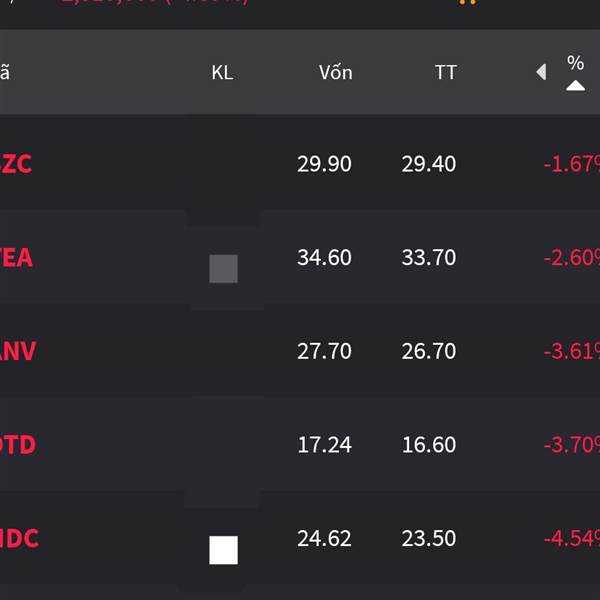Tap the TT price 26.70
Viewport: 600px width, 600px height.
point(428,352)
